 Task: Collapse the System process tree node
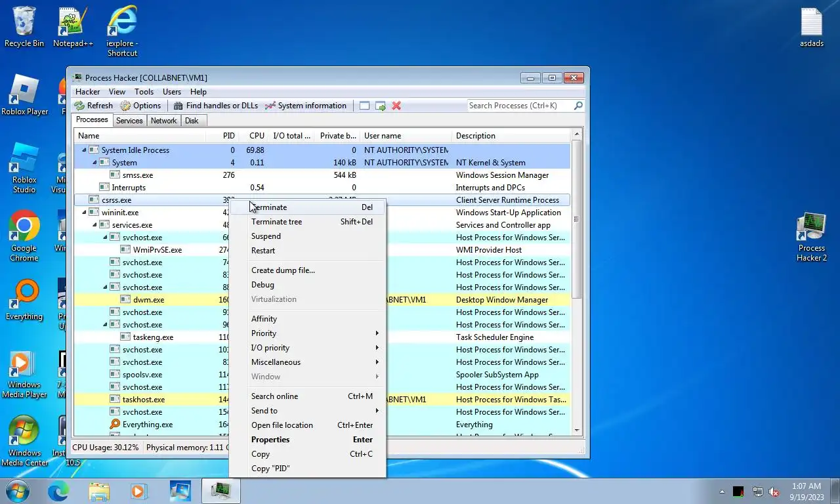click(x=94, y=163)
